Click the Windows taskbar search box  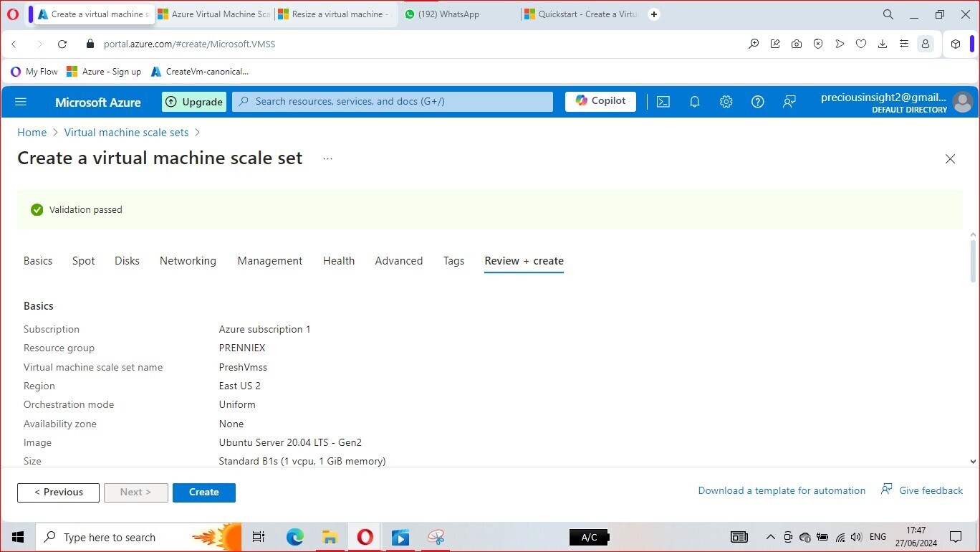[138, 537]
